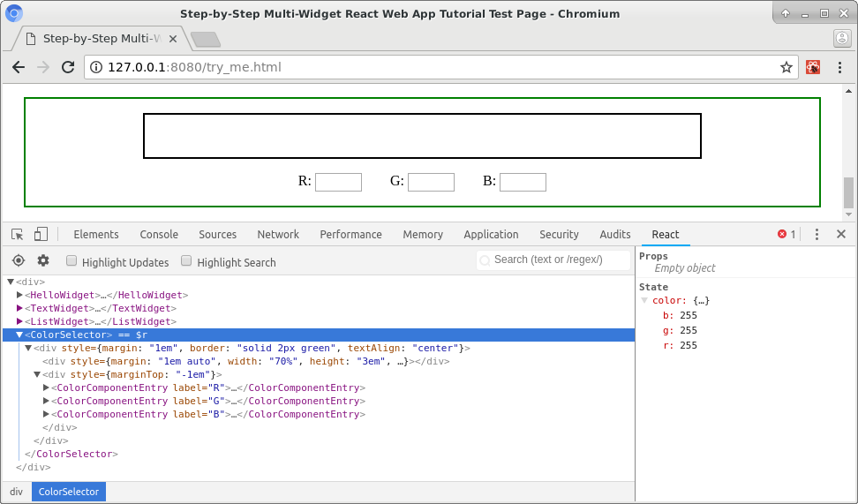Open the Application tab

point(491,234)
